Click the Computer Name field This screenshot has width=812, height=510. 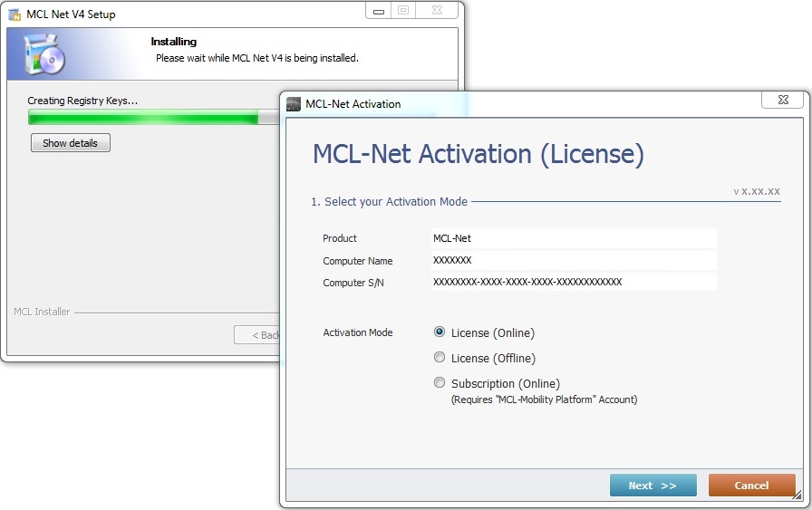tap(574, 261)
